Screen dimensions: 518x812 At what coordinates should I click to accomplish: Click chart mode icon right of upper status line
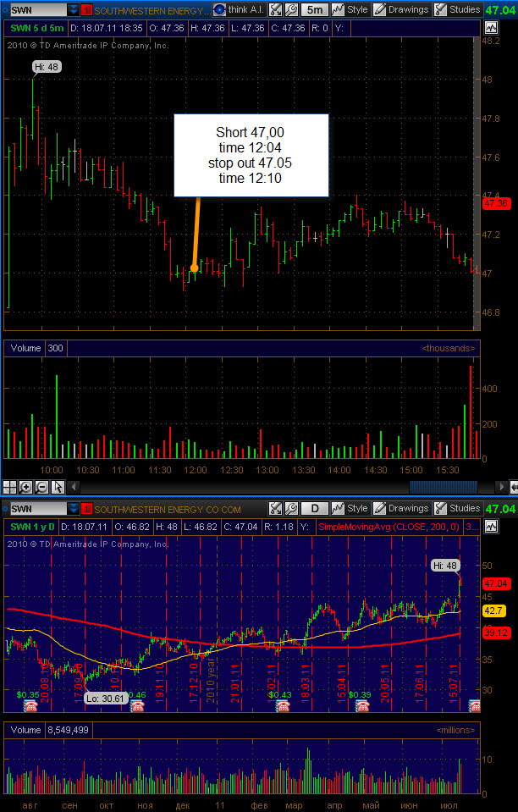pyautogui.click(x=491, y=28)
